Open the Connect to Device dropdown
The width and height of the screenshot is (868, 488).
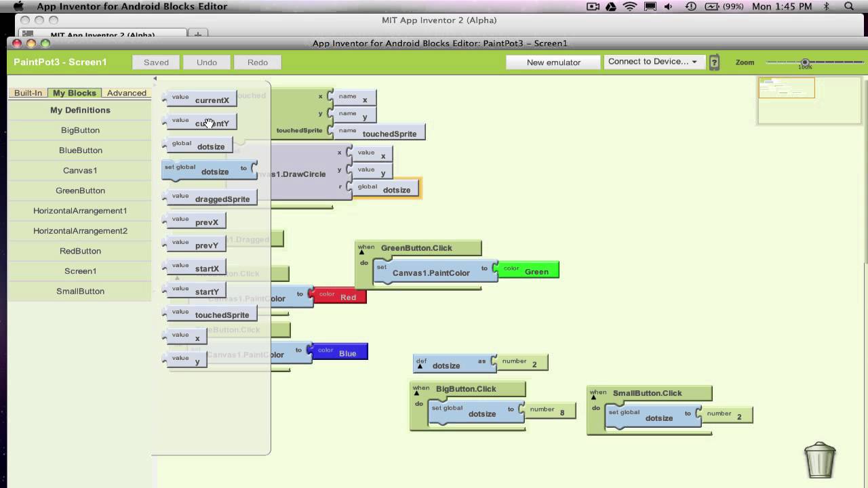tap(654, 62)
